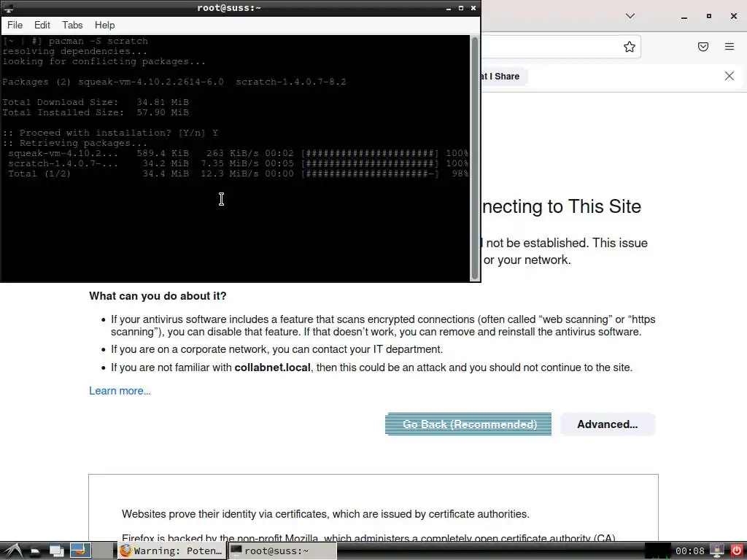The height and width of the screenshot is (560, 747).
Task: Open the taskbar start menu icon
Action: coord(13,551)
